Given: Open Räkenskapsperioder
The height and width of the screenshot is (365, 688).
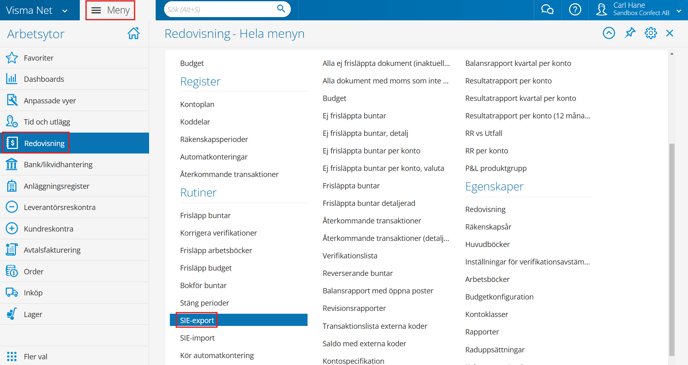Looking at the screenshot, I should point(214,140).
